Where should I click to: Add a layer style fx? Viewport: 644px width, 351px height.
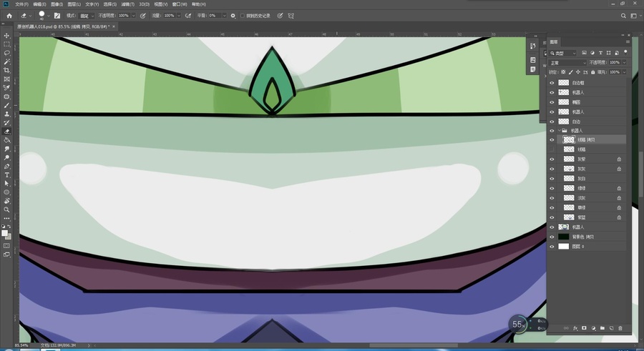coord(575,328)
